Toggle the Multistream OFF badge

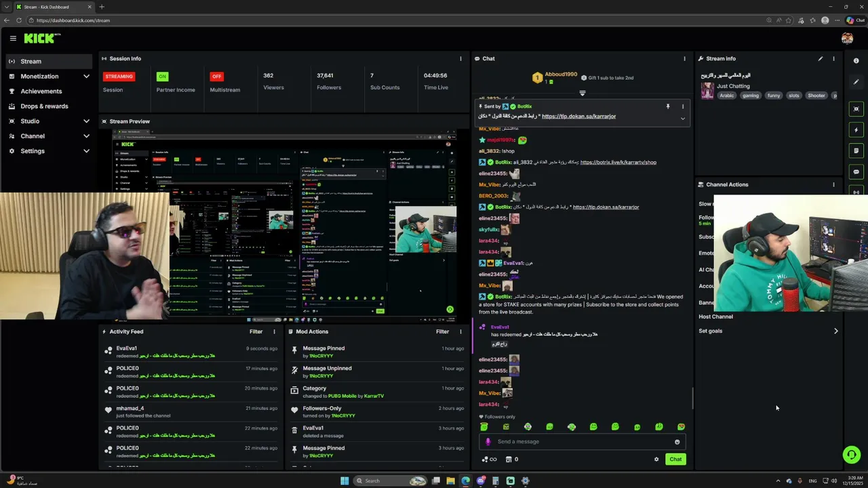(216, 77)
